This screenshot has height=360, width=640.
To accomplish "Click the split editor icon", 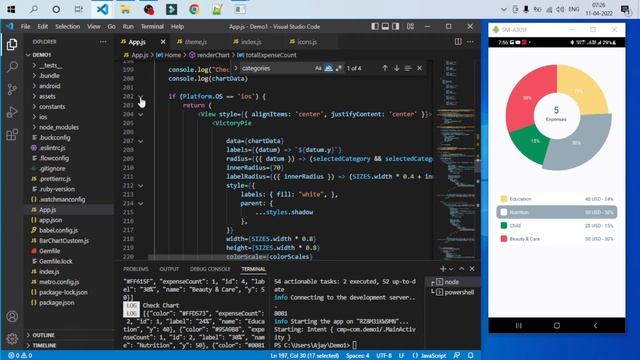I will (x=458, y=42).
